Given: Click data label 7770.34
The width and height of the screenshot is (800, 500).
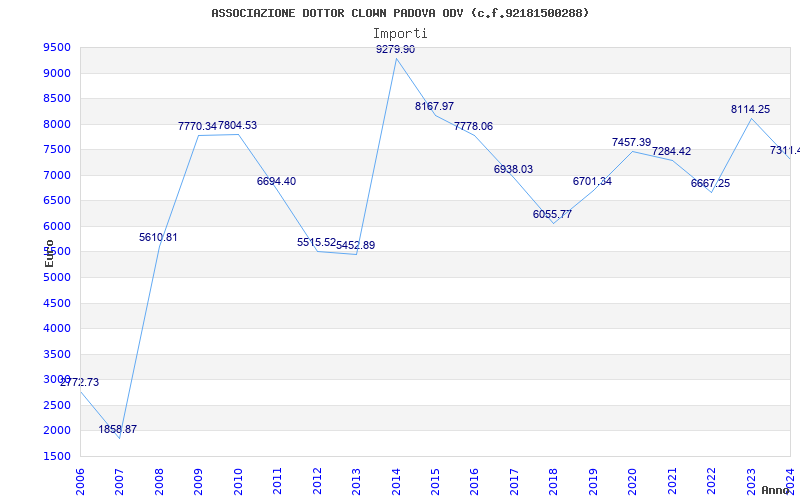Looking at the screenshot, I should pyautogui.click(x=197, y=126).
